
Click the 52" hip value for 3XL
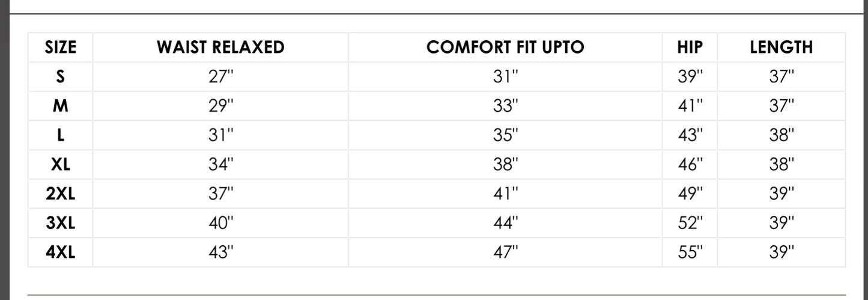[690, 223]
